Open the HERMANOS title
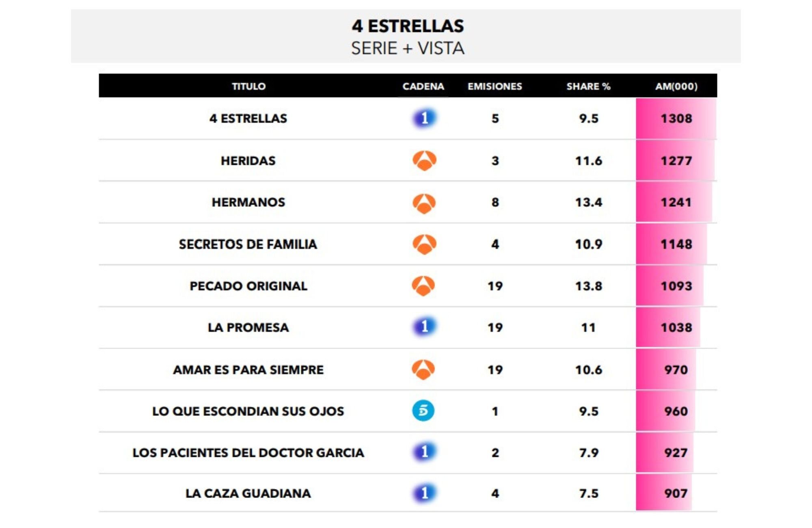Viewport: 812px width, 528px height. pos(248,202)
